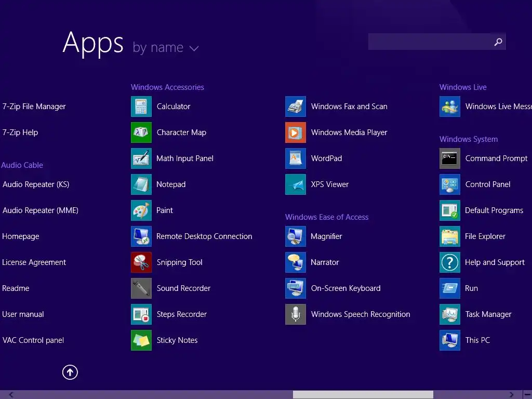The height and width of the screenshot is (399, 532).
Task: Launch Audio Repeater (MME)
Action: [x=41, y=210]
